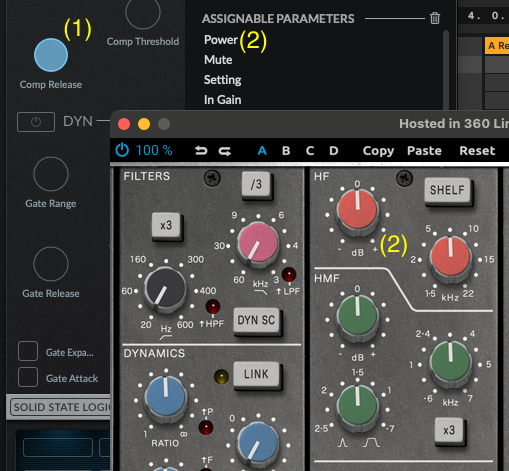Click the undo arrow in plugin toolbar
The image size is (509, 471).
[x=201, y=151]
